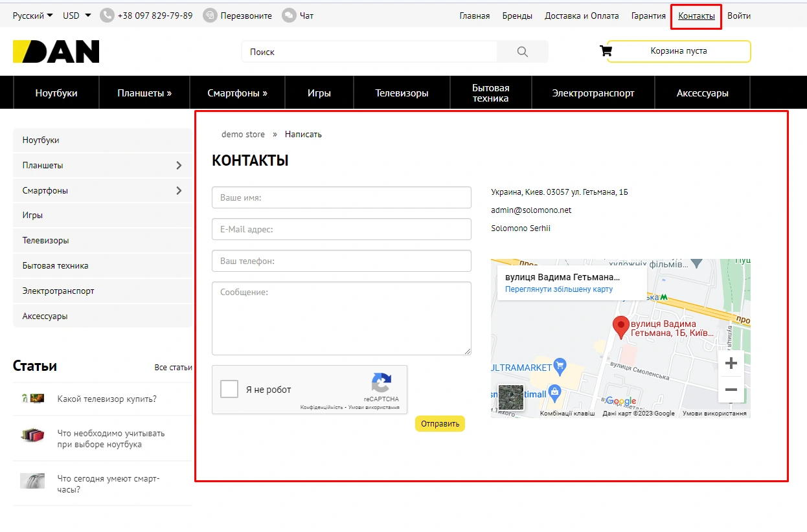807x532 pixels.
Task: Check the "Я не робот" reCAPTCHA box
Action: [x=229, y=390]
